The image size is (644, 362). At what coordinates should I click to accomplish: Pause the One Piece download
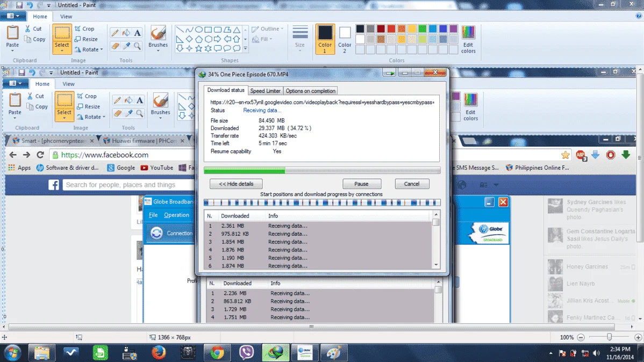361,184
